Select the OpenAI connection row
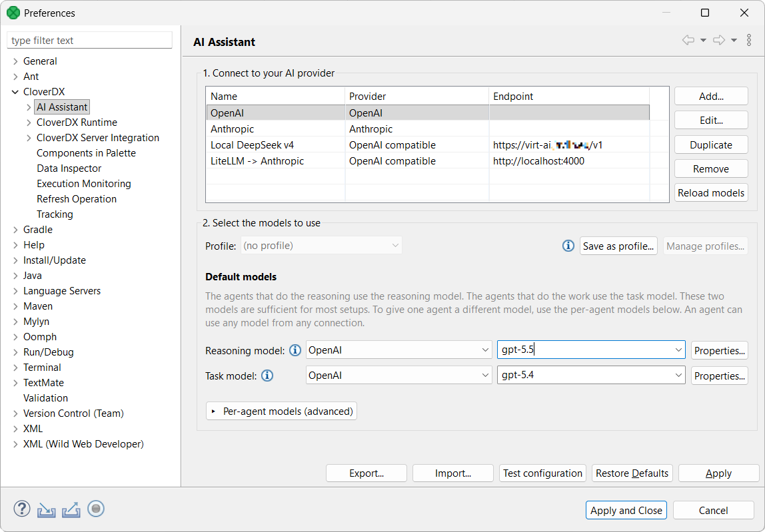 [x=428, y=113]
